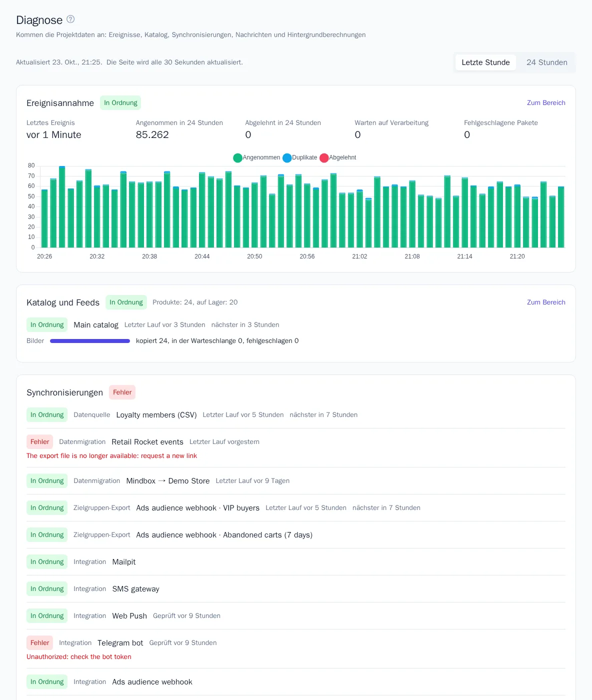The width and height of the screenshot is (592, 700).
Task: Switch to the Letzte Stunde tab
Action: pos(485,62)
